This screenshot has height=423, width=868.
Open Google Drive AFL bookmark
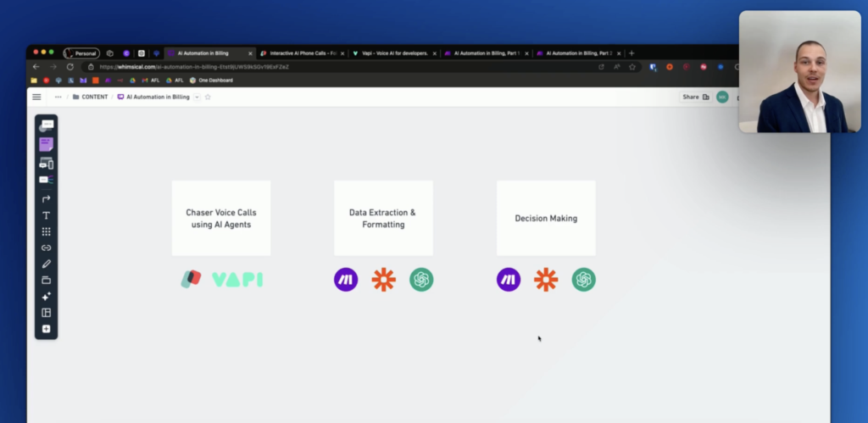[x=175, y=81]
